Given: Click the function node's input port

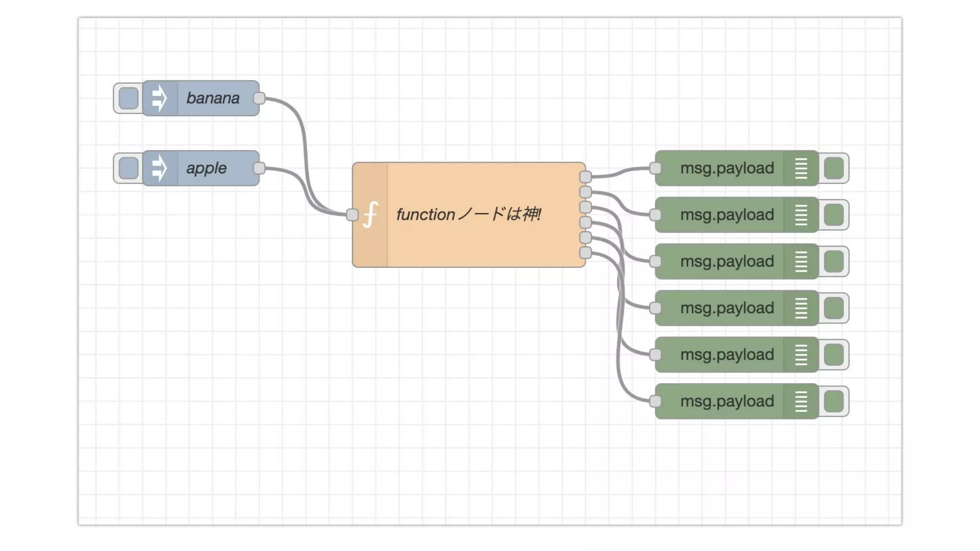Looking at the screenshot, I should (x=352, y=215).
